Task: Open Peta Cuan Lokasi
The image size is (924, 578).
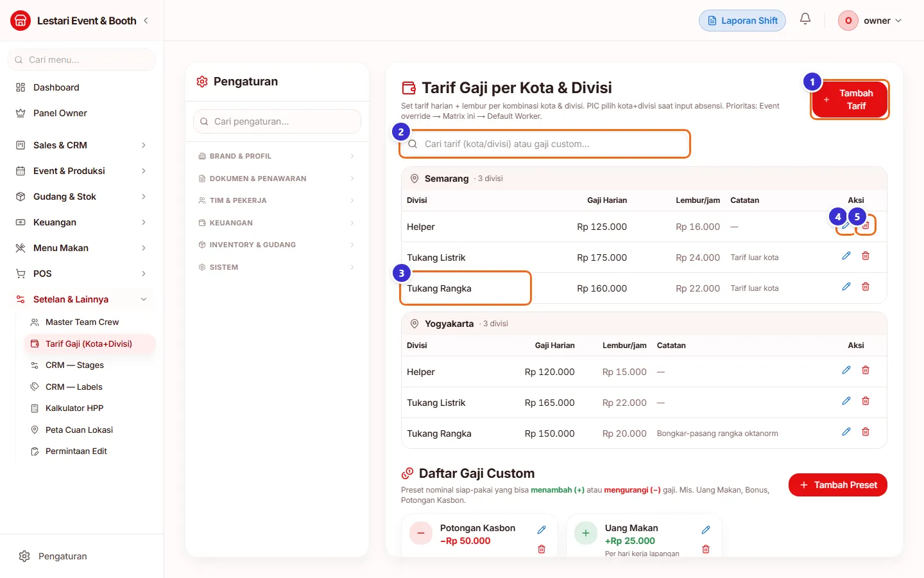Action: (90, 430)
